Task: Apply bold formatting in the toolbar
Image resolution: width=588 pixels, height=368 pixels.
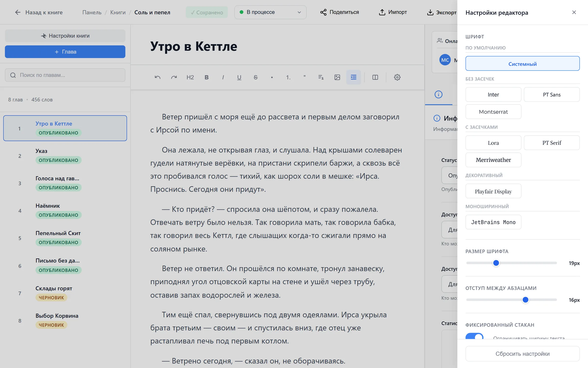Action: pos(207,77)
